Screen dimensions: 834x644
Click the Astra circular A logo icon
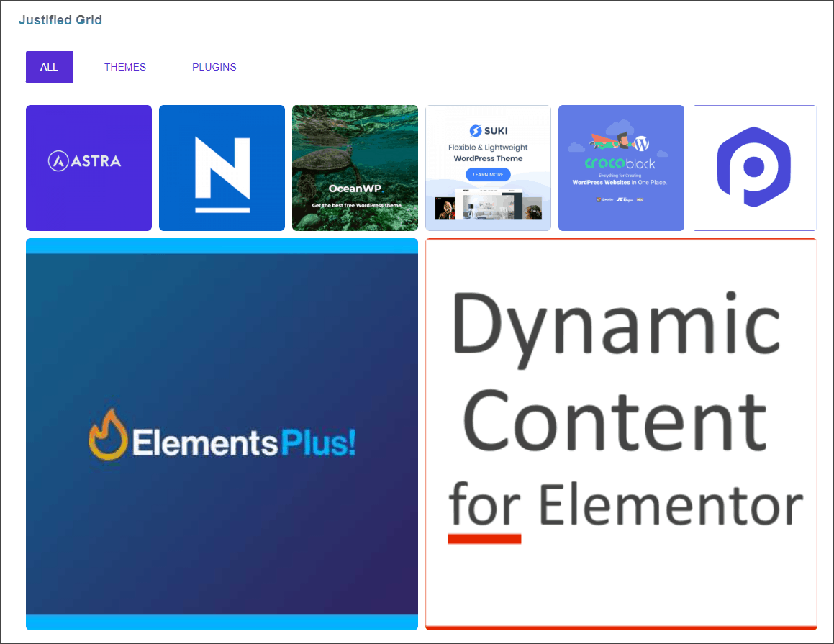click(x=58, y=161)
